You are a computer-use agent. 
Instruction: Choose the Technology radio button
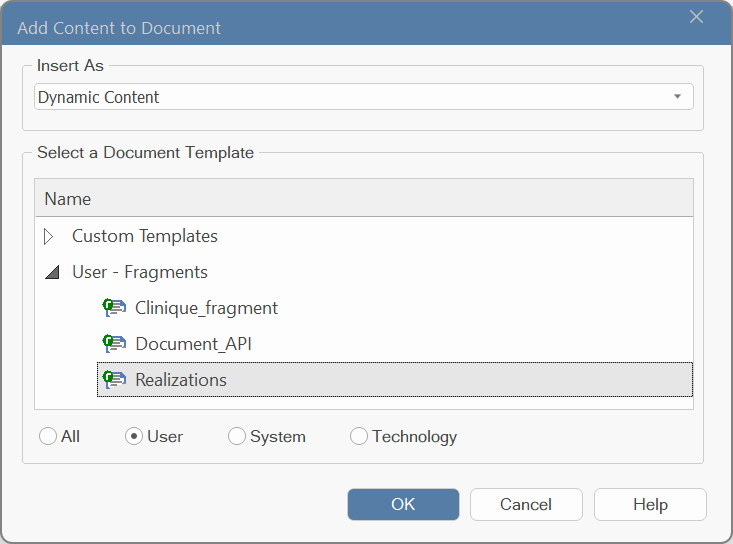click(x=359, y=437)
